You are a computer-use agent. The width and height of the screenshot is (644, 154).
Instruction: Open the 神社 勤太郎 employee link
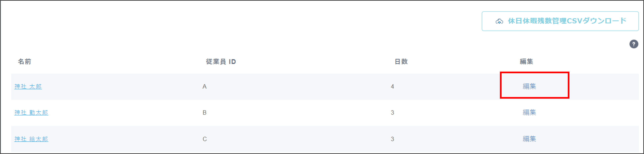coord(31,113)
